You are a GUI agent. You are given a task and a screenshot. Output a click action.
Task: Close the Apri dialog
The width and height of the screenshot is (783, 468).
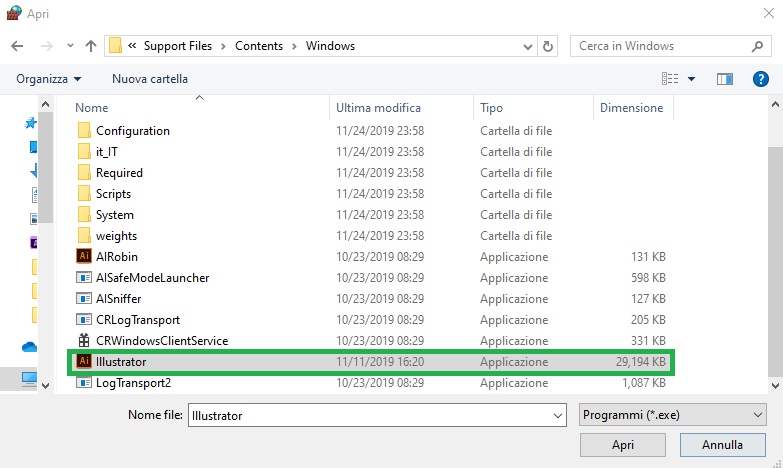769,13
